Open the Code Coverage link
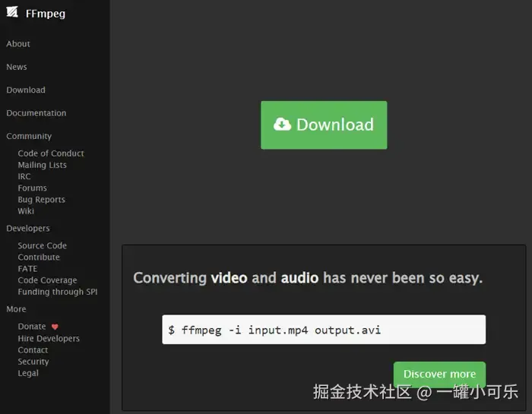This screenshot has width=532, height=414. (x=47, y=280)
